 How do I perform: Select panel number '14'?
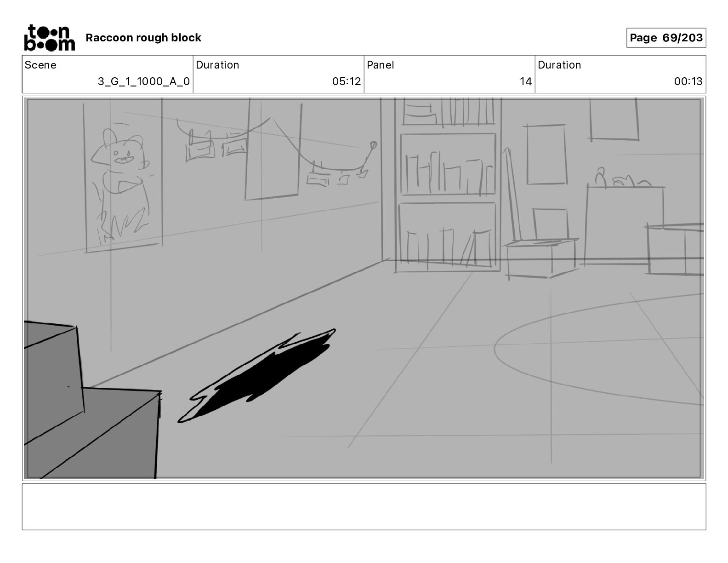pyautogui.click(x=526, y=81)
